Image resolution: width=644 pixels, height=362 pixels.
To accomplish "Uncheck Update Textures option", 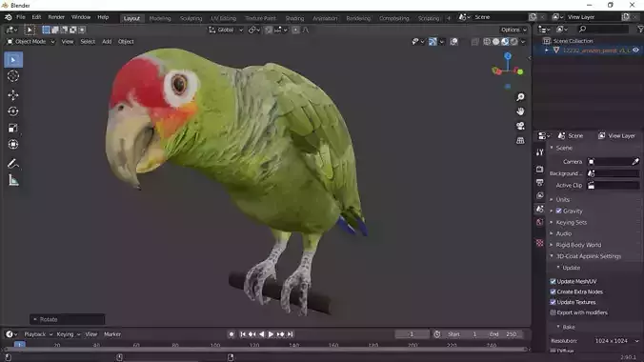I will [553, 302].
